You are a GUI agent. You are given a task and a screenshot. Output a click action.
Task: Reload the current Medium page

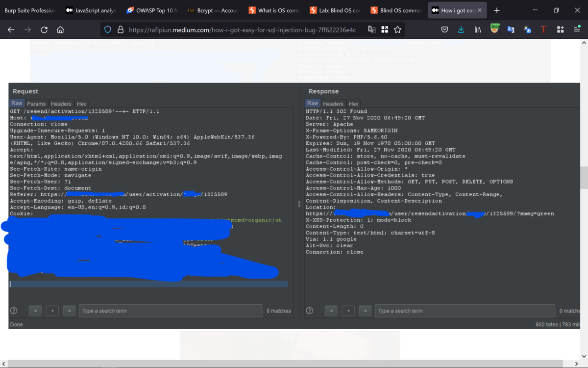pos(44,30)
